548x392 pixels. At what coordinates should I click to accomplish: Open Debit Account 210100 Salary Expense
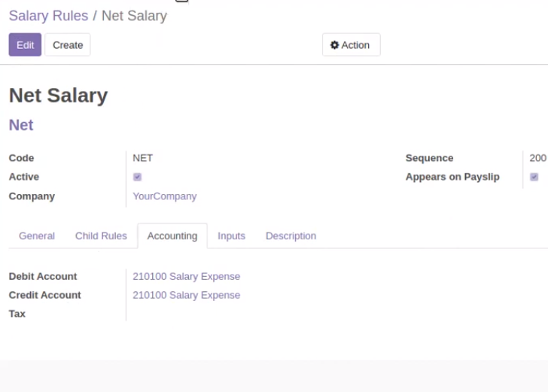[x=186, y=276]
